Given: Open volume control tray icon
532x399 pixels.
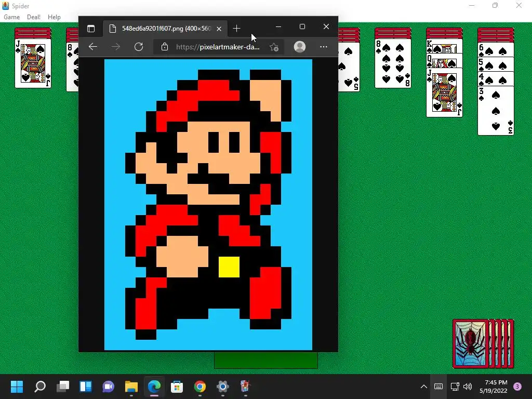Looking at the screenshot, I should coord(468,387).
